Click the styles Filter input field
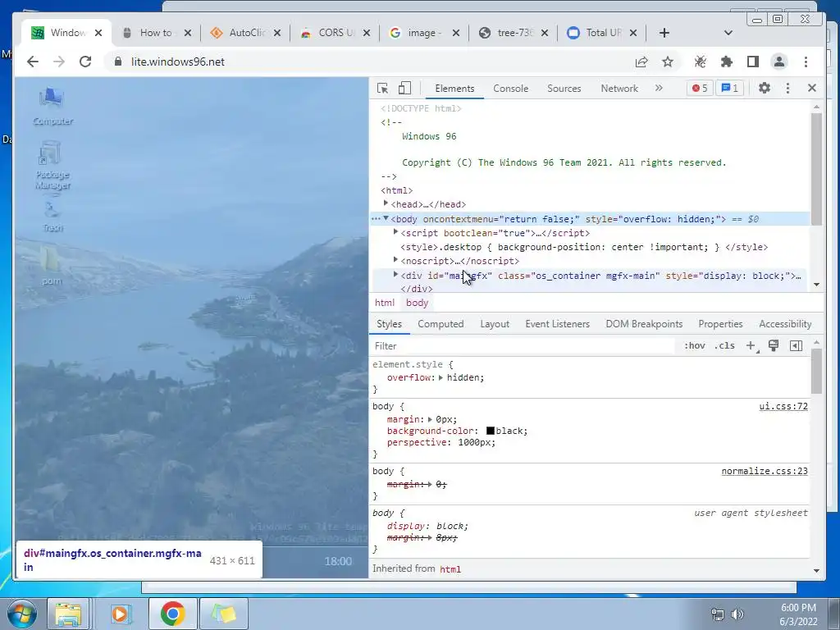Viewport: 840px width, 630px height. (x=523, y=346)
